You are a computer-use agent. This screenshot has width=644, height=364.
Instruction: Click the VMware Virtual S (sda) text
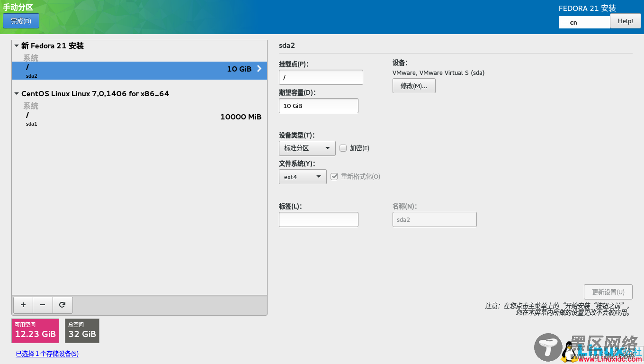pos(438,73)
